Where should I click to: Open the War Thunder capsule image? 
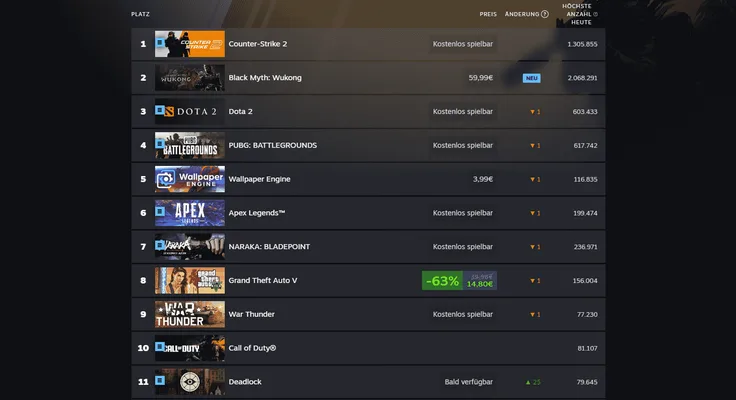pyautogui.click(x=190, y=314)
